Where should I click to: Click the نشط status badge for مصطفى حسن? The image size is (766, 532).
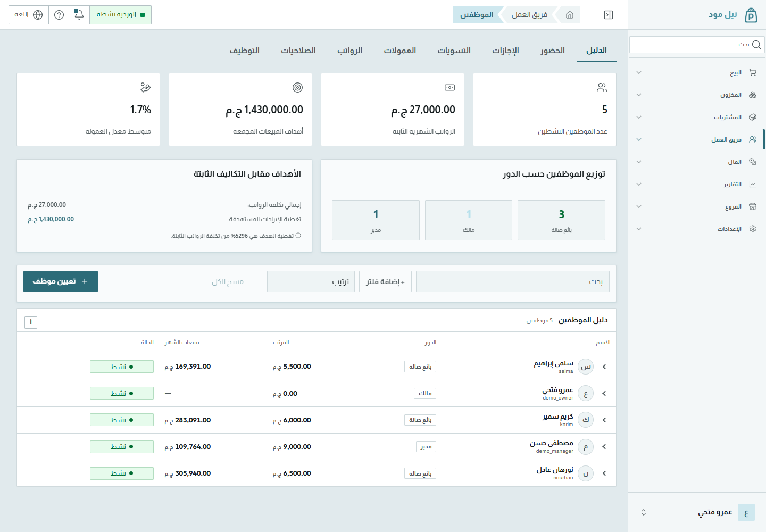point(122,446)
